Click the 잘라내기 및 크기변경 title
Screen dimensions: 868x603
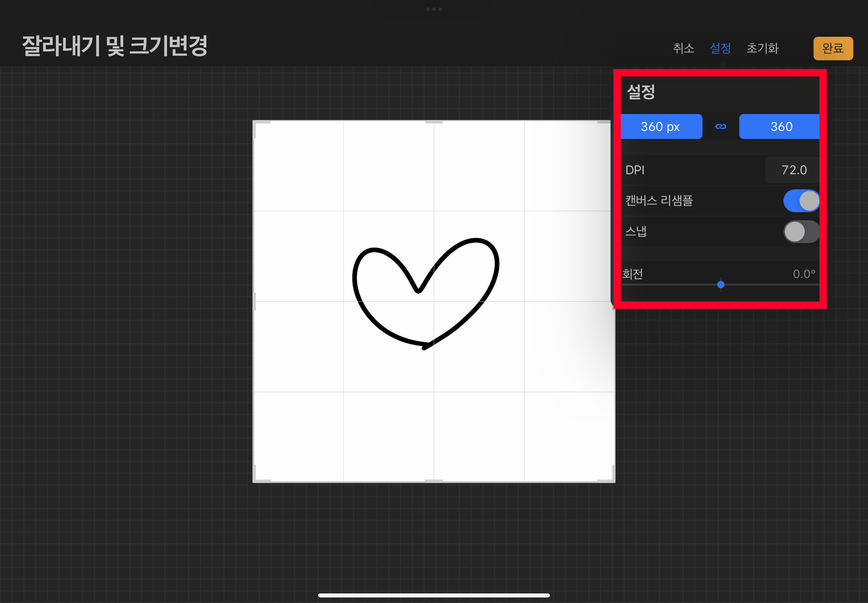(114, 46)
